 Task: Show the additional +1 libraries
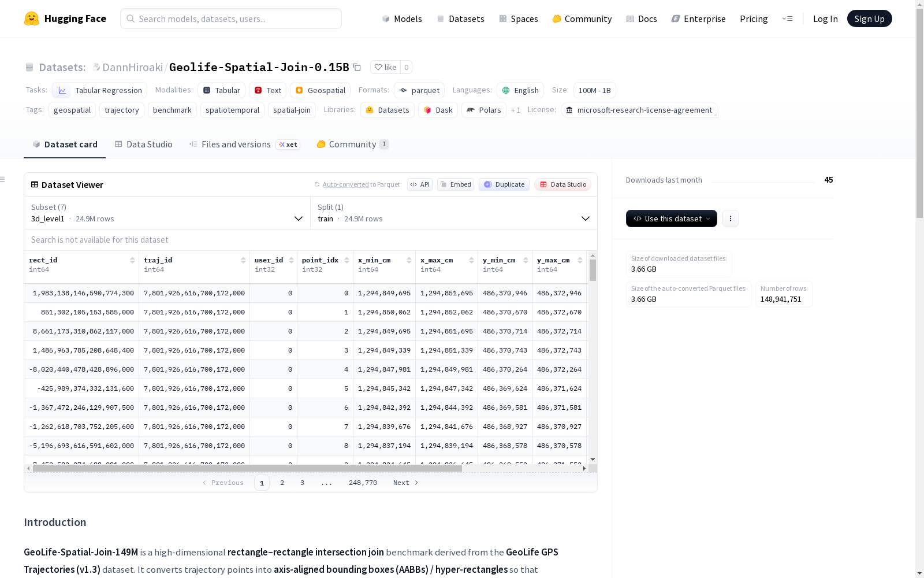tap(516, 110)
